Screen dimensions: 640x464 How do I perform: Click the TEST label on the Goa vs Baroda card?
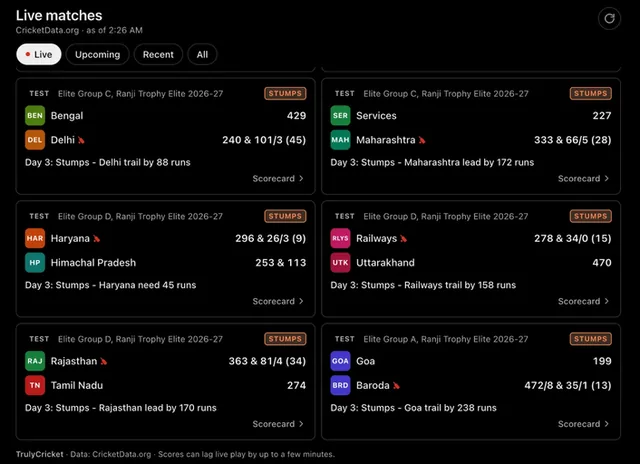point(344,339)
